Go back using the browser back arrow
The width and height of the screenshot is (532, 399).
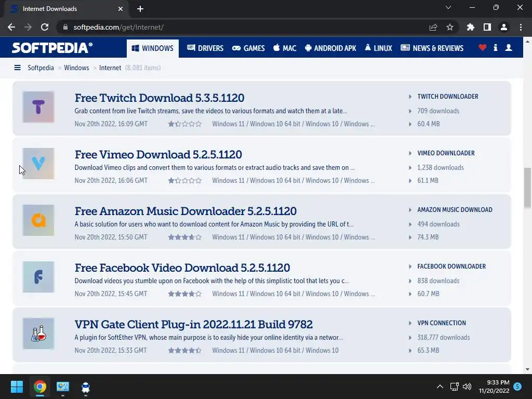point(11,27)
